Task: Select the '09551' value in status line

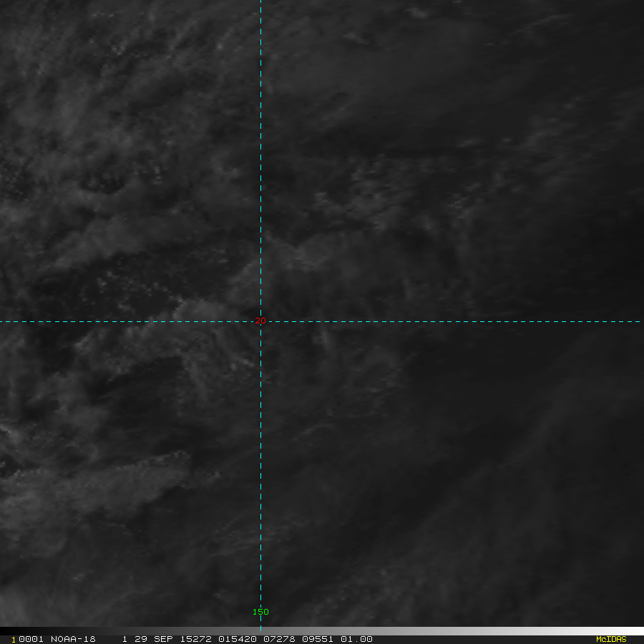Action: [x=318, y=639]
